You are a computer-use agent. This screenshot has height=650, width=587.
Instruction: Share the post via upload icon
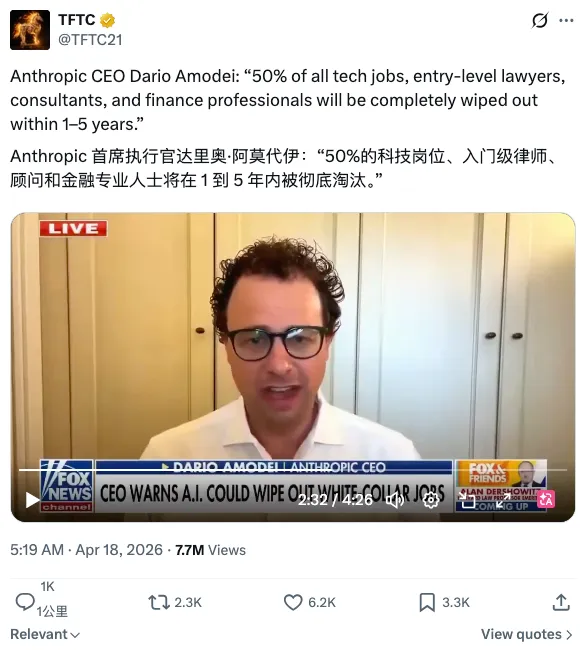[x=561, y=602]
